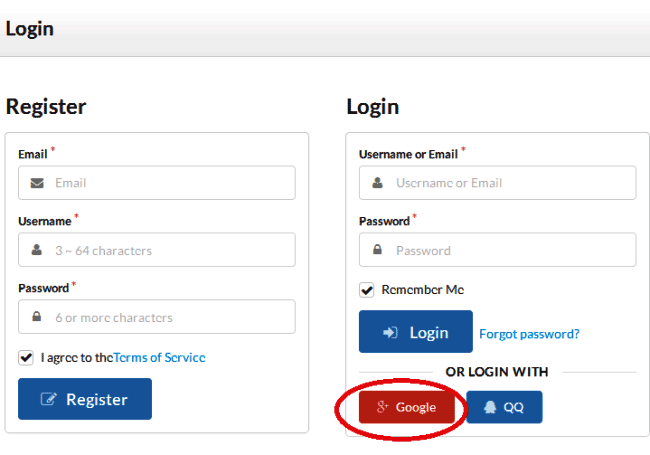
Task: Click the edit pencil icon on Register button
Action: click(49, 399)
